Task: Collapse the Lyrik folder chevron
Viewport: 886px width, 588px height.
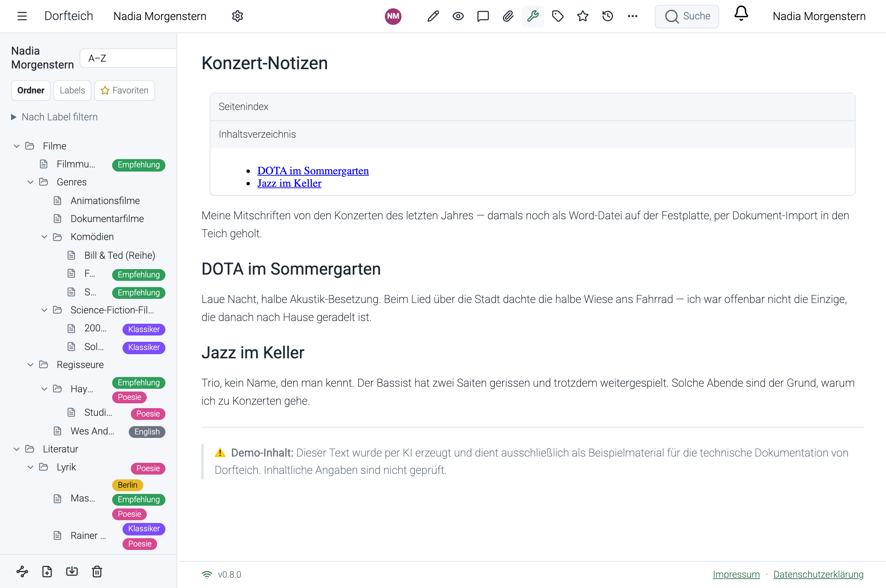Action: point(30,467)
